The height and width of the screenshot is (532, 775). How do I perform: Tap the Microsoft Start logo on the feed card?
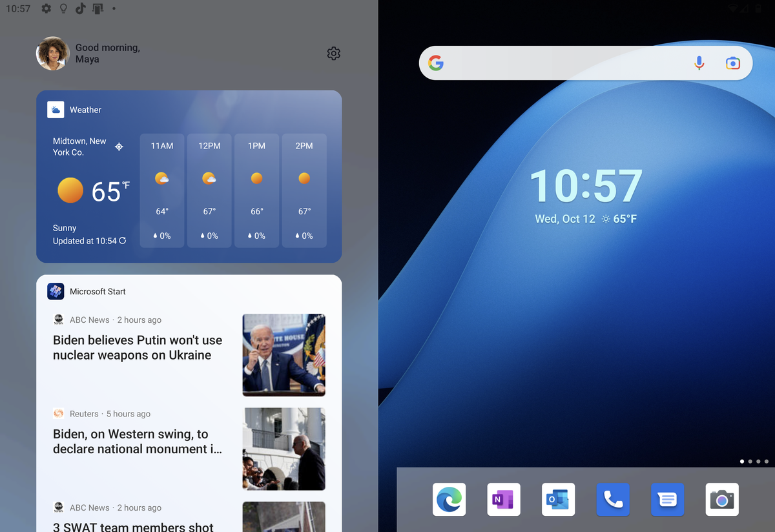click(56, 291)
